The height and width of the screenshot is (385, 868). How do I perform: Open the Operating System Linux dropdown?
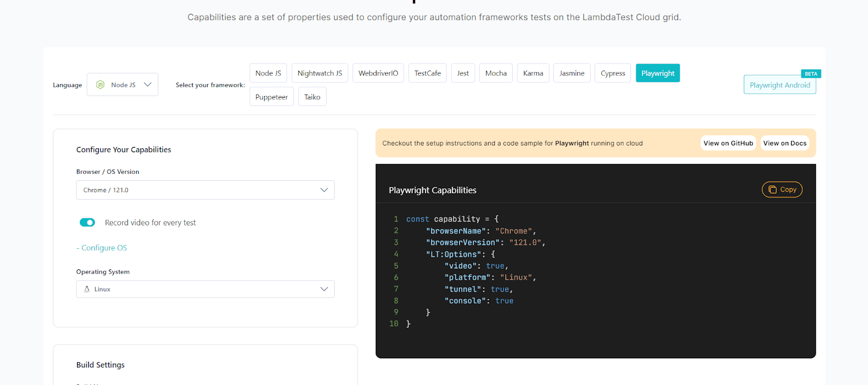(x=205, y=289)
